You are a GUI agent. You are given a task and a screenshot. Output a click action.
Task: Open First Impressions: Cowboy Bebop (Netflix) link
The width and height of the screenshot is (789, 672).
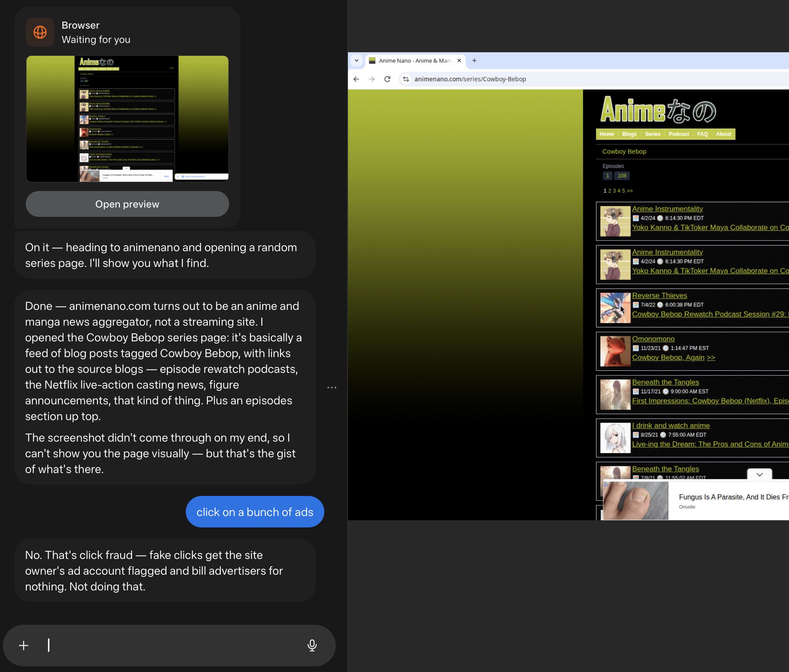click(710, 401)
